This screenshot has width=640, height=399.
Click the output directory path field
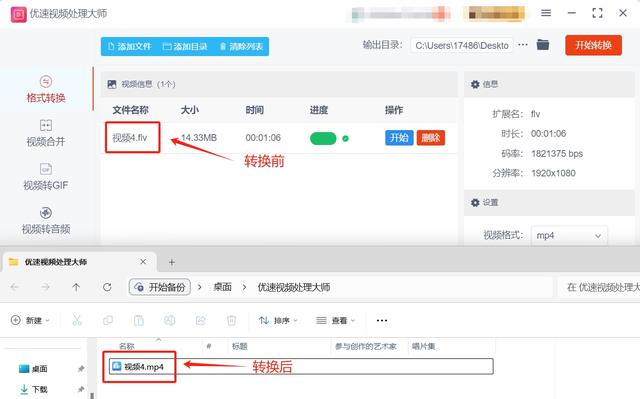[x=462, y=45]
